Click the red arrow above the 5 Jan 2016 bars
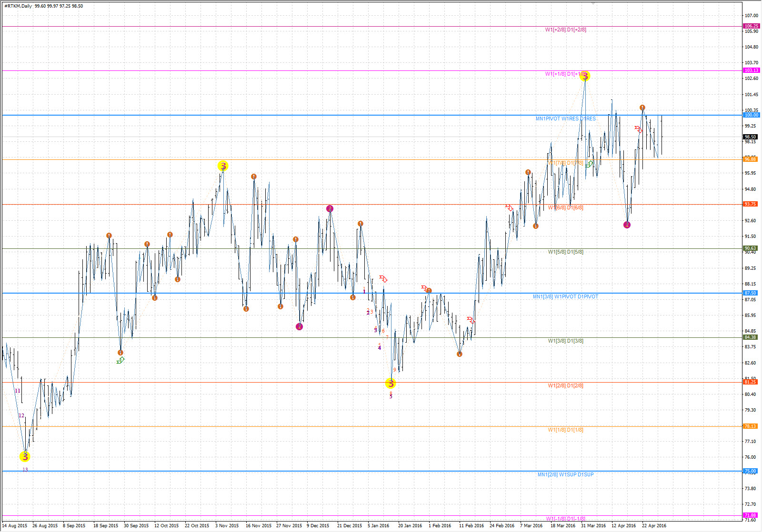Viewport: 762px width, 532px height. (383, 279)
